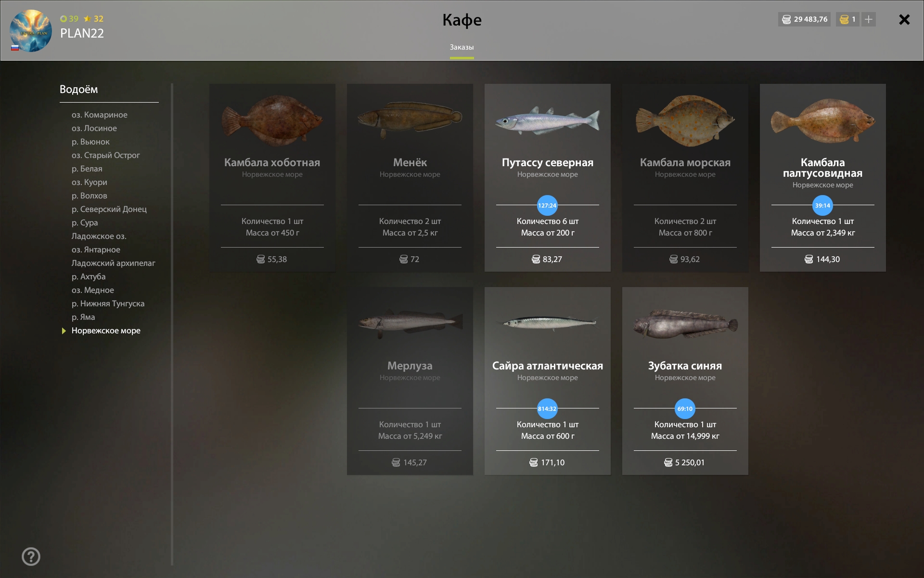Click the 39:14 timer on Камбала палтусовидная

(x=822, y=205)
